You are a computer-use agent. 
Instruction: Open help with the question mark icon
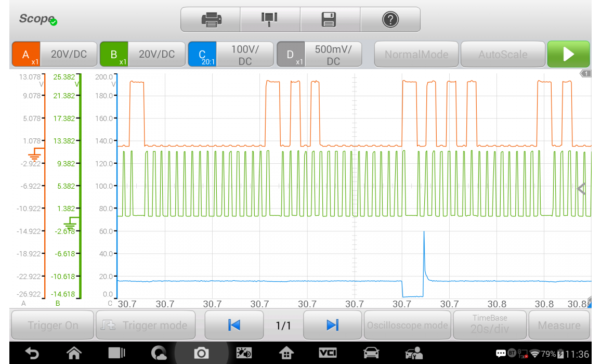(390, 20)
